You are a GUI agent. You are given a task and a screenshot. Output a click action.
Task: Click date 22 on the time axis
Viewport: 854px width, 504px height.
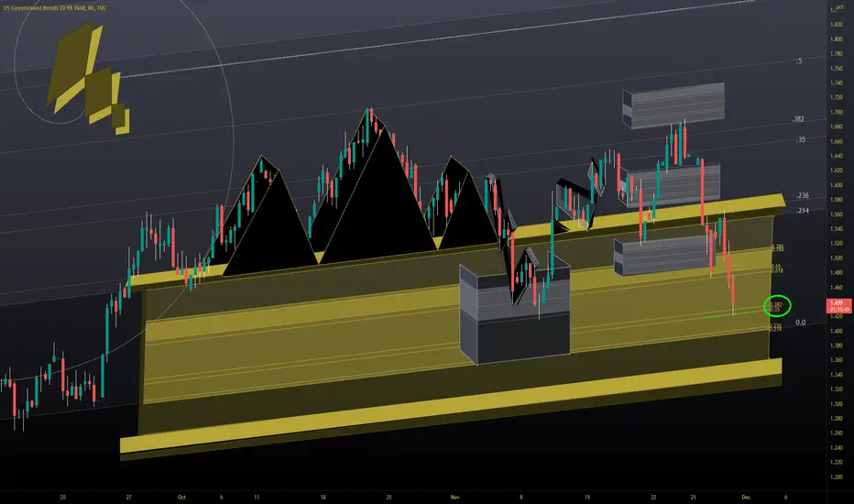click(x=653, y=497)
